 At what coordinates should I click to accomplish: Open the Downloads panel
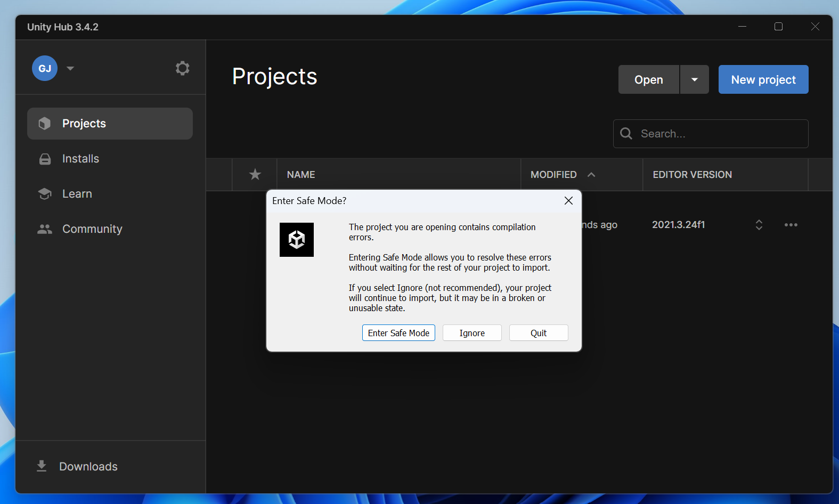point(110,467)
